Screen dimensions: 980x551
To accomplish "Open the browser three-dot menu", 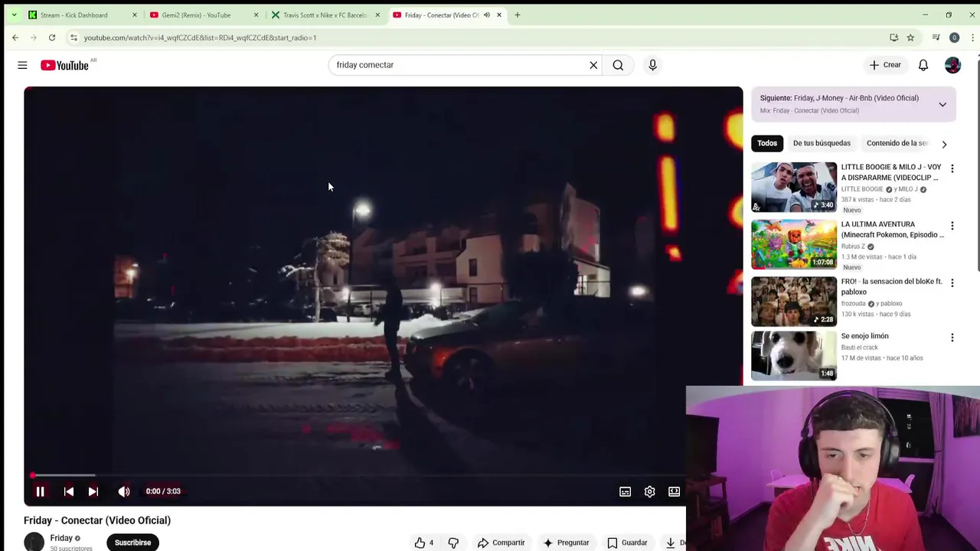I will pyautogui.click(x=972, y=37).
